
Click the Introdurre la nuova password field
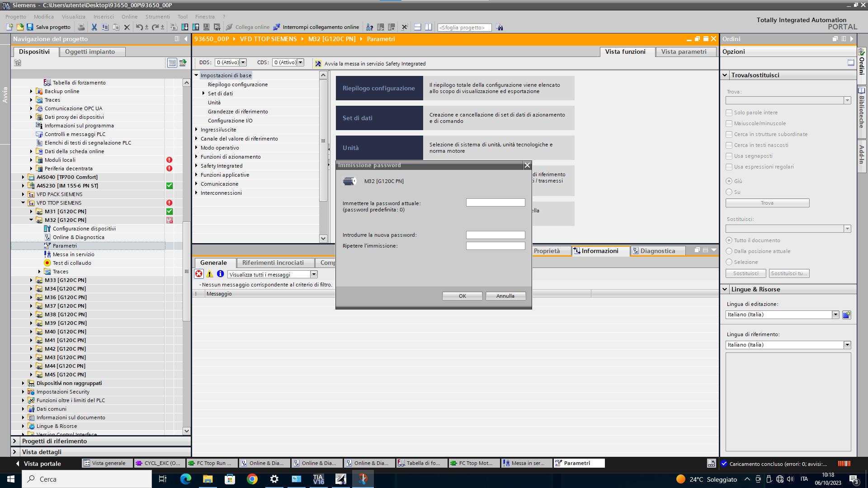click(495, 235)
